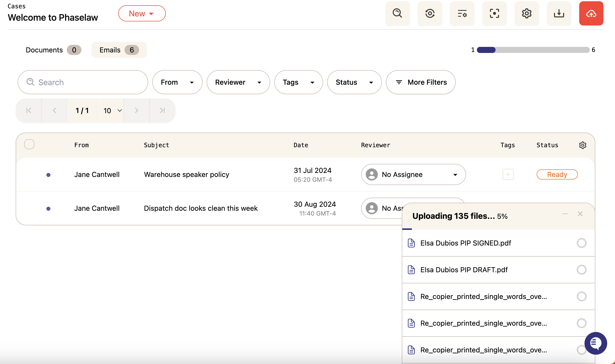
Task: Click the download icon in toolbar
Action: tap(559, 13)
